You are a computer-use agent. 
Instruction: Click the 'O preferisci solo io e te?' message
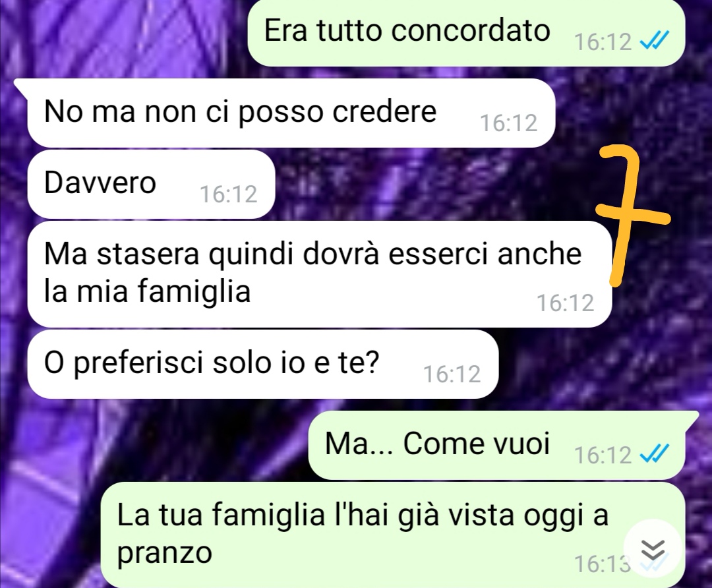263,364
